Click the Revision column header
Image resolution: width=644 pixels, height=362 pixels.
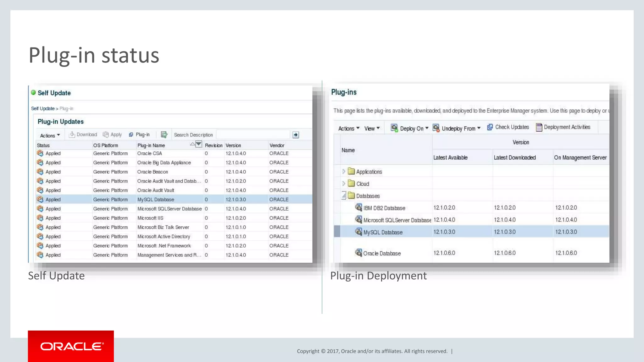click(214, 145)
